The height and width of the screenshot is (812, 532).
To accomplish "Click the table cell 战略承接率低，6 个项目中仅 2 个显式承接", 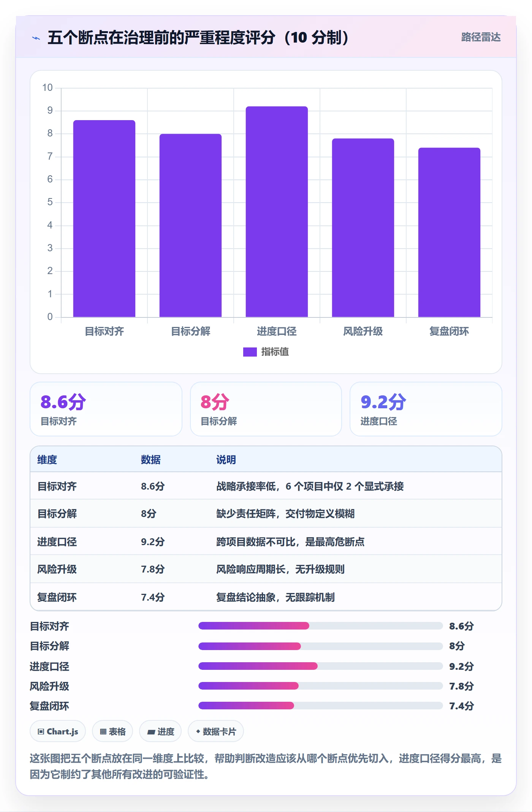I will [x=310, y=486].
